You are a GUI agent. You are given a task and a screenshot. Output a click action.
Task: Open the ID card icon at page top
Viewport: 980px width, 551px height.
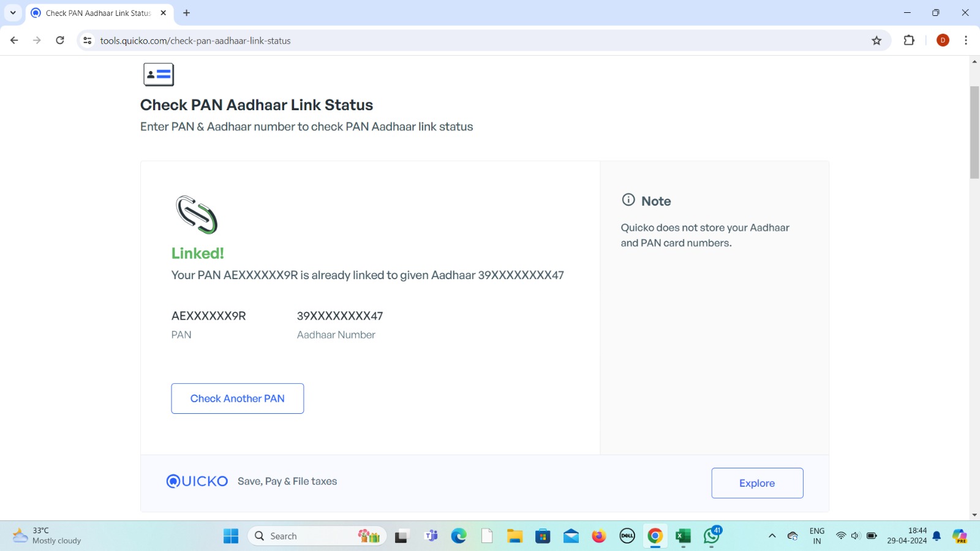159,75
